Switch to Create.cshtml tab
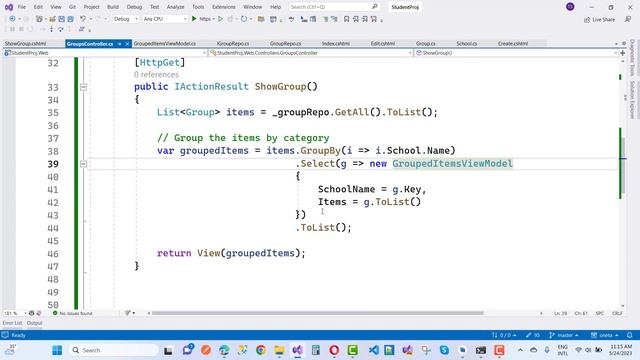 513,43
